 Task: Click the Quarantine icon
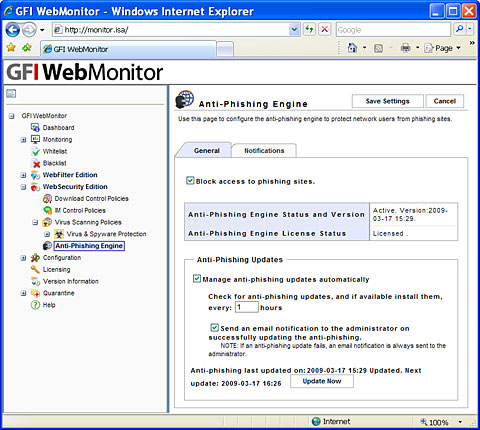(x=35, y=293)
